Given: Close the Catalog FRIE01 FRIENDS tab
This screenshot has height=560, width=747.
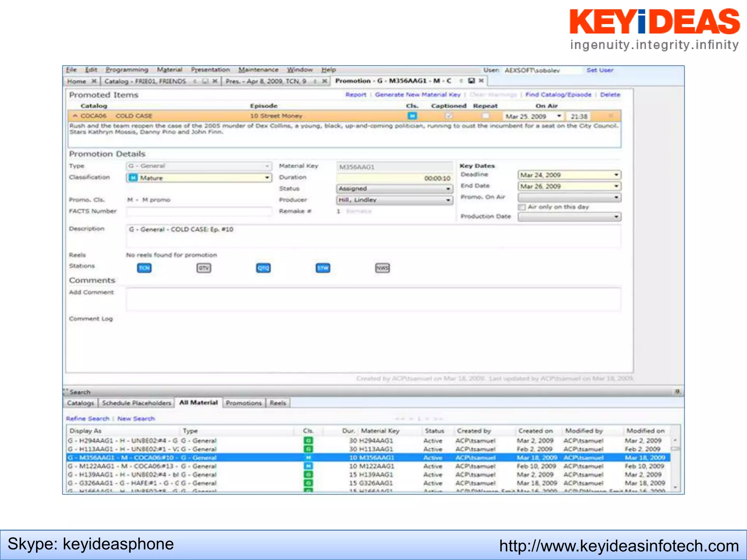Looking at the screenshot, I should coord(215,81).
